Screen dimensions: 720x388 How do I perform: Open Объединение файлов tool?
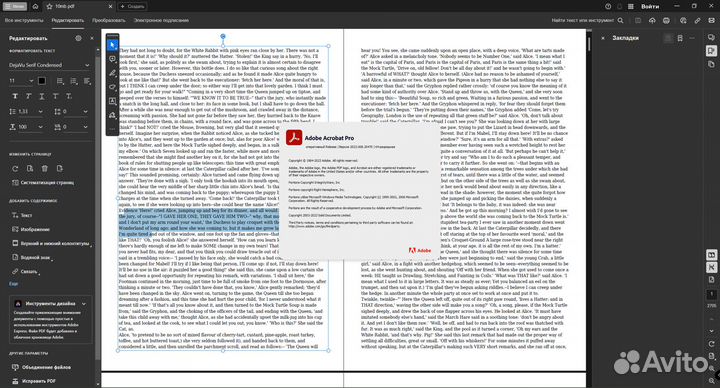point(41,367)
